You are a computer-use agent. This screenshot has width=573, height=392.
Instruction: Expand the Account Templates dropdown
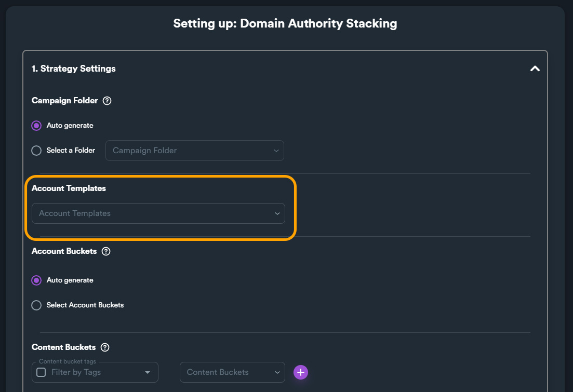point(158,213)
